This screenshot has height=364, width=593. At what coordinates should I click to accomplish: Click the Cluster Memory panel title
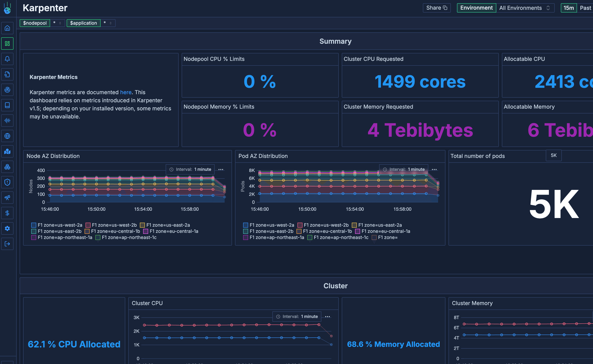coord(472,303)
